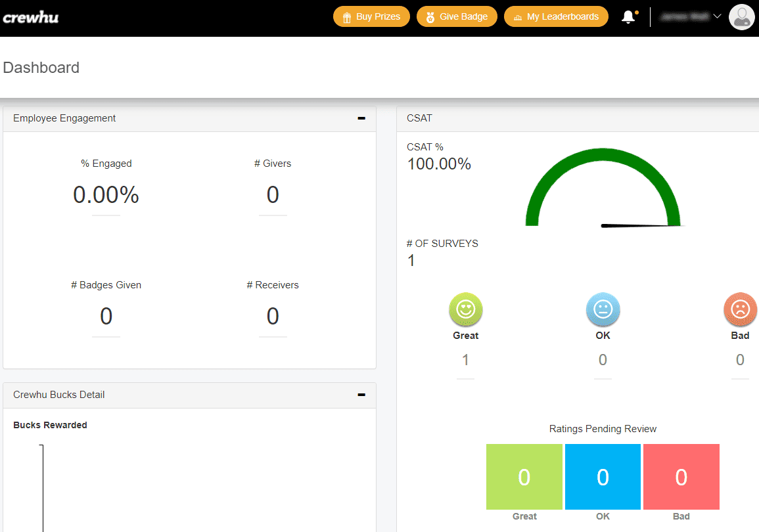Collapse the Employee Engagement panel
Viewport: 759px width, 532px height.
(x=361, y=118)
